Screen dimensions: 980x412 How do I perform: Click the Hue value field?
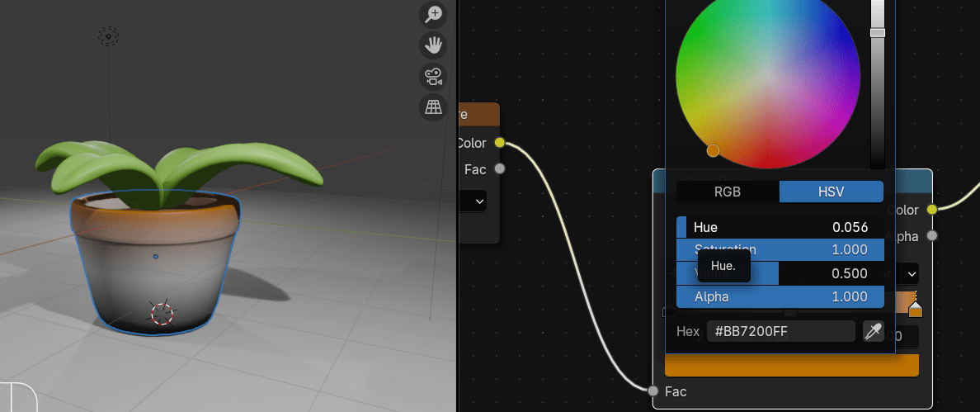click(x=780, y=227)
